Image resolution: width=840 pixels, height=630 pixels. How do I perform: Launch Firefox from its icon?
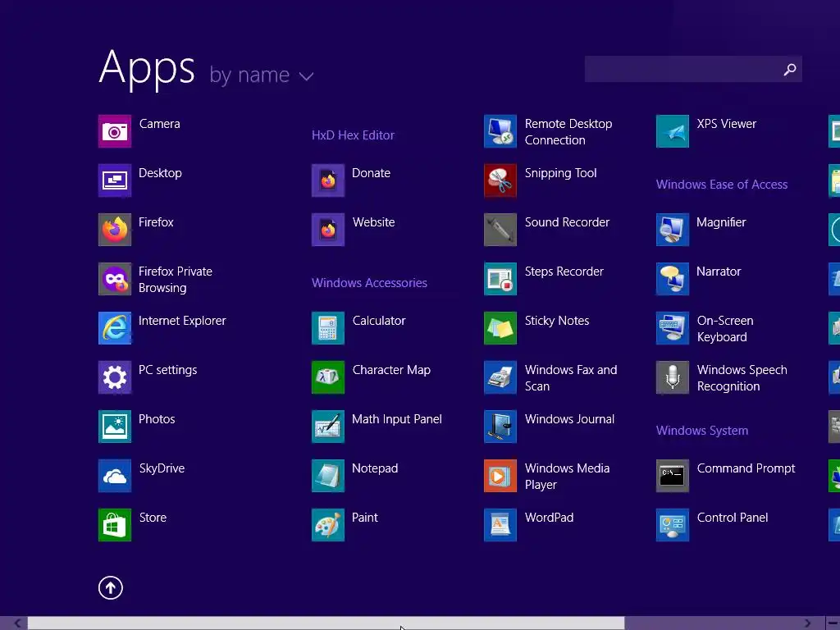115,230
